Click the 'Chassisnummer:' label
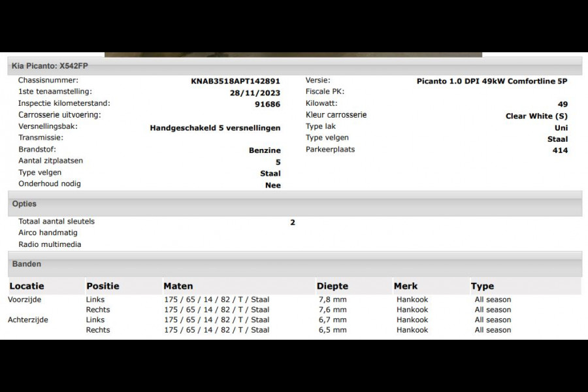 (48, 80)
